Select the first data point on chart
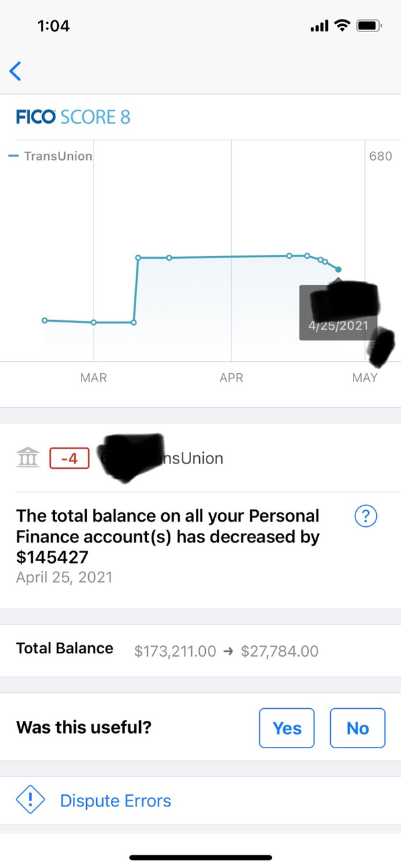 click(45, 320)
